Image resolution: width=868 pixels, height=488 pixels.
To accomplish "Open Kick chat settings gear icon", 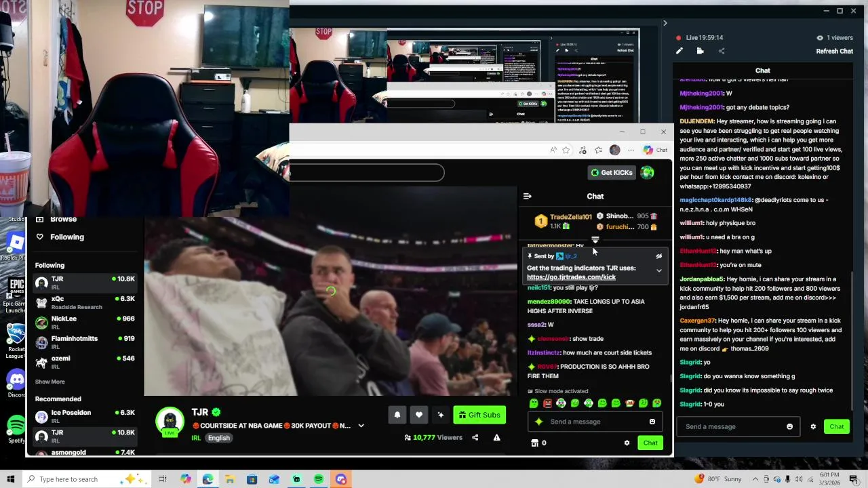I will pos(627,443).
